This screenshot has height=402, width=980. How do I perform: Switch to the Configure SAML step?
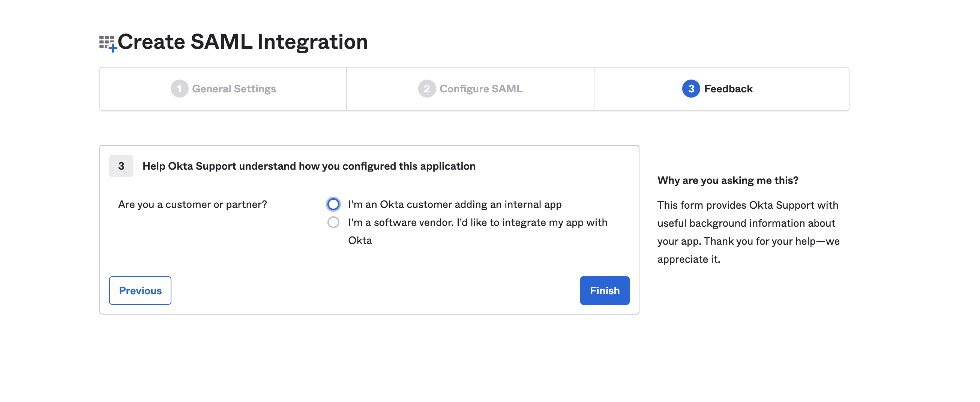[481, 89]
